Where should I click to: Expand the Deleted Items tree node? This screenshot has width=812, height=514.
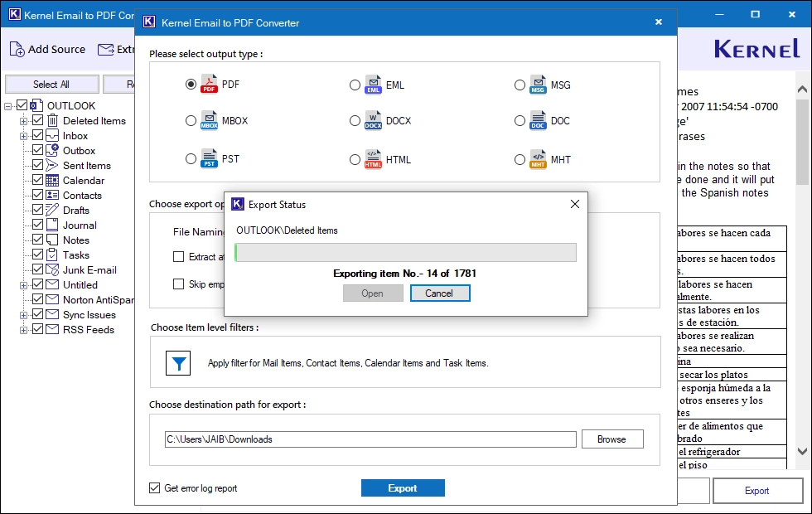[23, 121]
